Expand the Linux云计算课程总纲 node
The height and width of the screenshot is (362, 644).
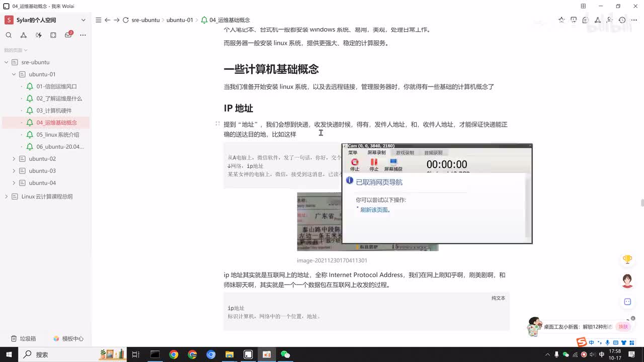[x=7, y=197]
